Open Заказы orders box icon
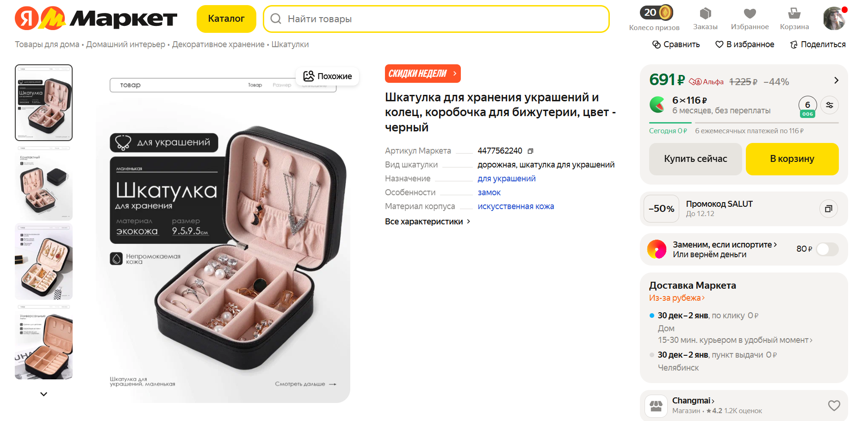Image resolution: width=868 pixels, height=421 pixels. tap(705, 13)
